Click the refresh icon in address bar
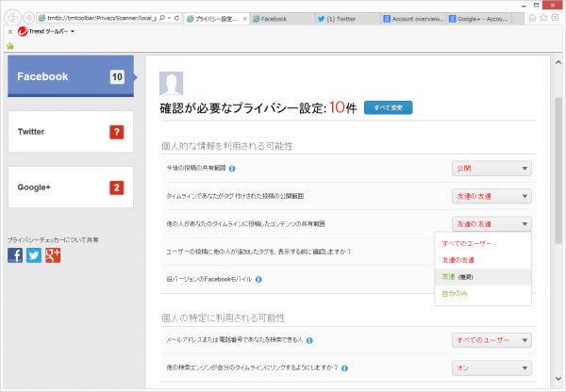566x392 pixels. click(x=177, y=18)
